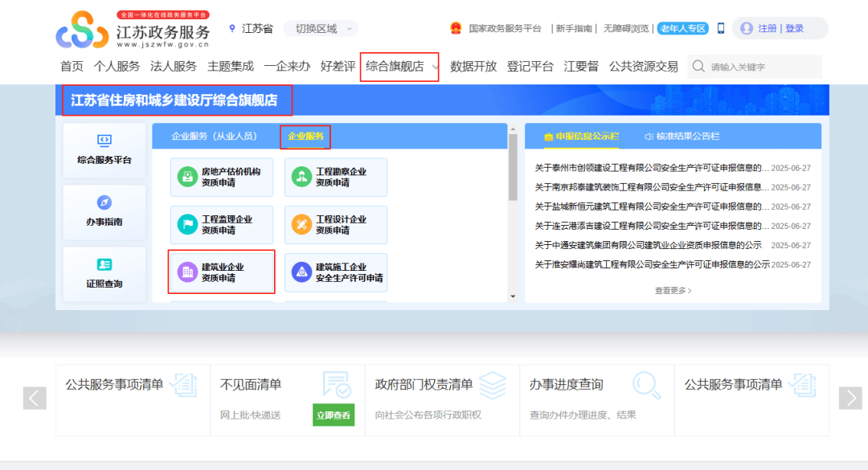Click the 证照查询 ID card icon
Screen dimensions: 868x470
(x=104, y=264)
